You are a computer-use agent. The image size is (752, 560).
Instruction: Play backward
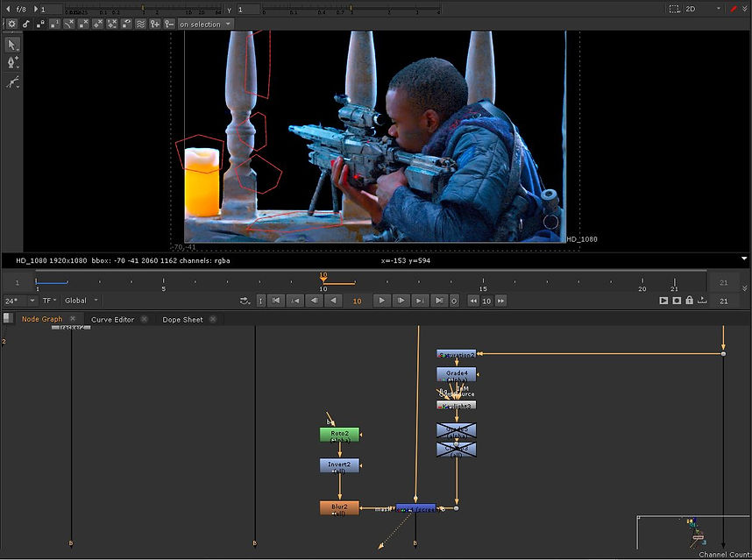click(333, 301)
